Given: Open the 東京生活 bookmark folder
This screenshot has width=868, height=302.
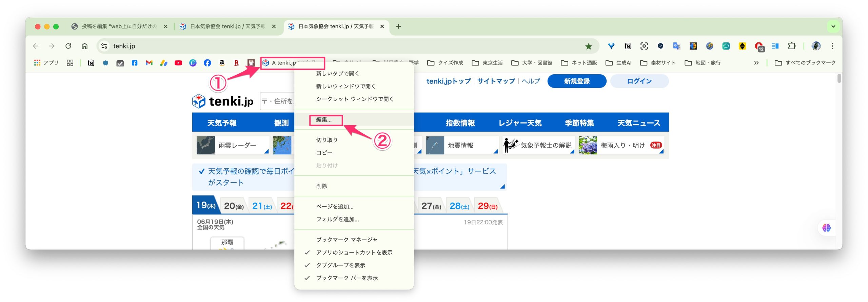Looking at the screenshot, I should point(488,63).
